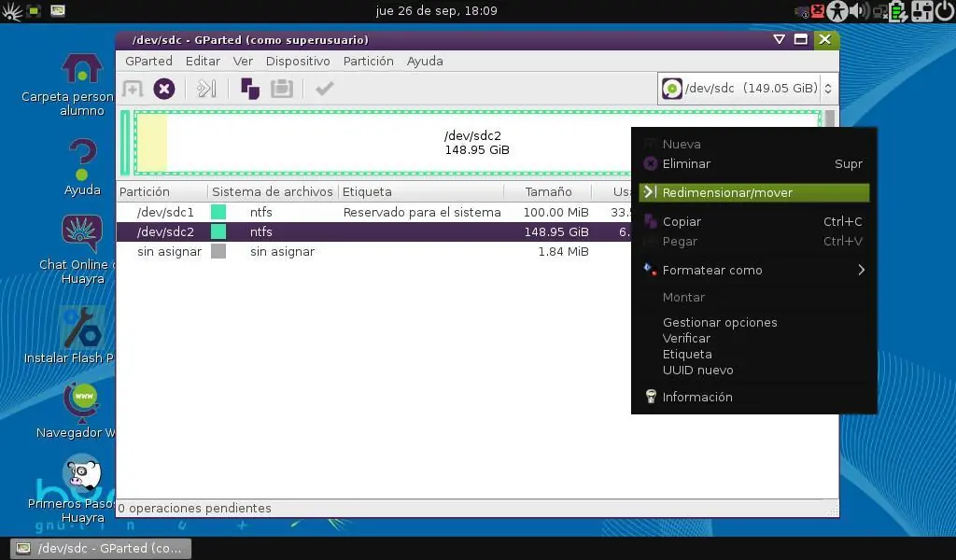Click the resize/move toolbar icon
Image resolution: width=956 pixels, height=560 pixels.
click(x=206, y=89)
